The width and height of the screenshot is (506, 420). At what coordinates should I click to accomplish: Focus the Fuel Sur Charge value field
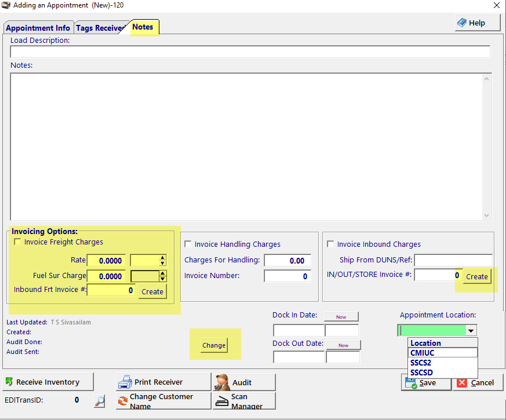coord(106,276)
